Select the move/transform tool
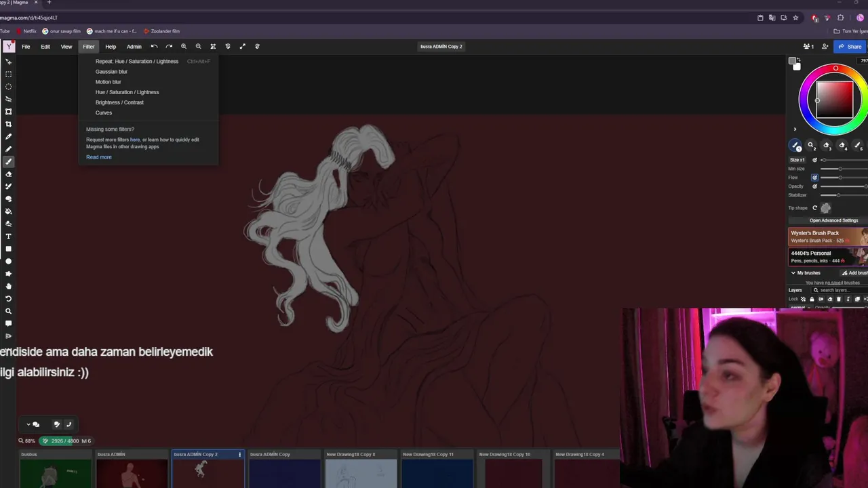 [9, 62]
